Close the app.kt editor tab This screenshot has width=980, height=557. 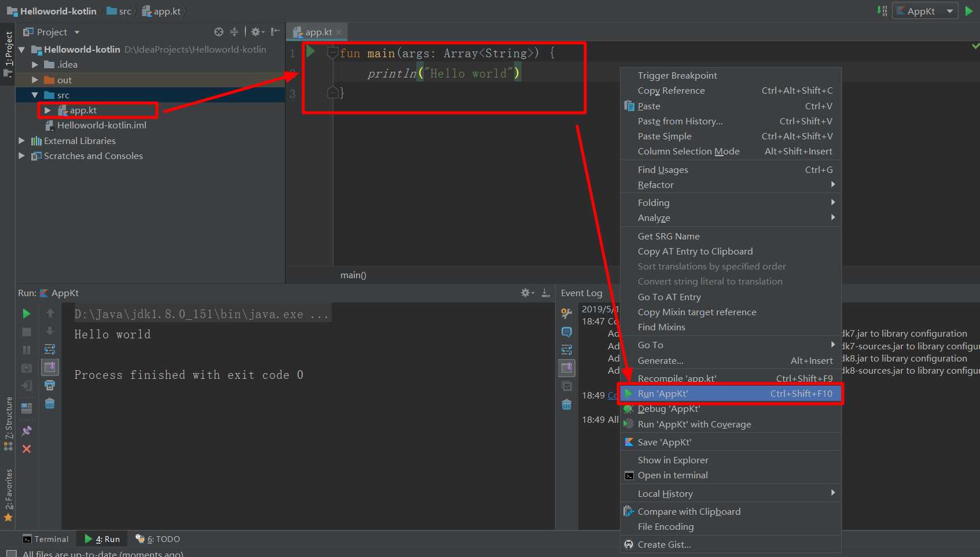(339, 32)
